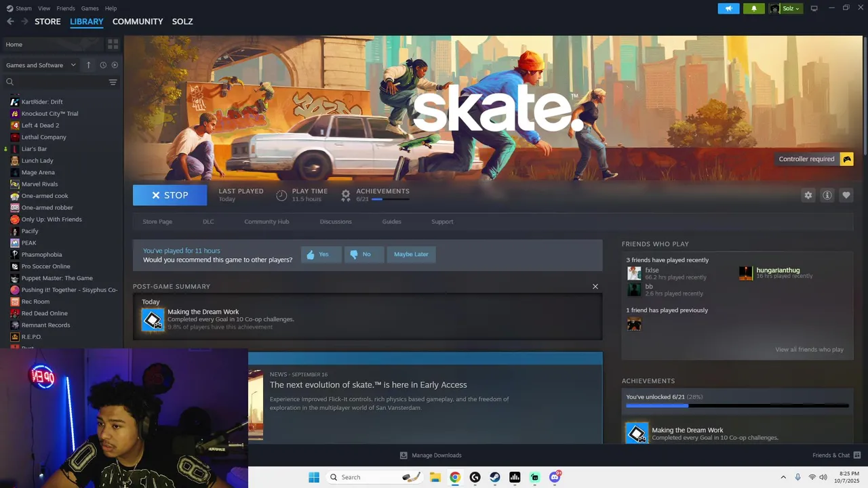Image resolution: width=868 pixels, height=488 pixels.
Task: Click the previously played friend avatar
Action: pos(634,324)
